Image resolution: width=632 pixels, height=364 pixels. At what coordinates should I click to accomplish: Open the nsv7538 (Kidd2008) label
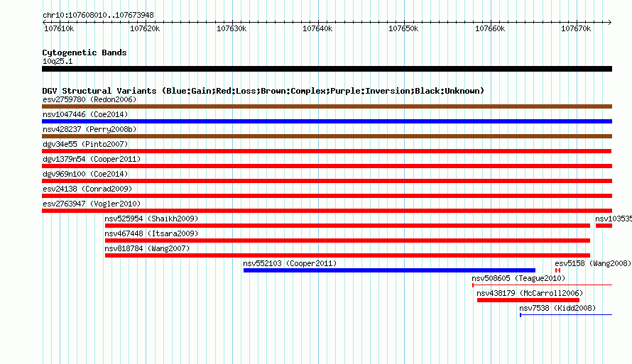coord(557,308)
